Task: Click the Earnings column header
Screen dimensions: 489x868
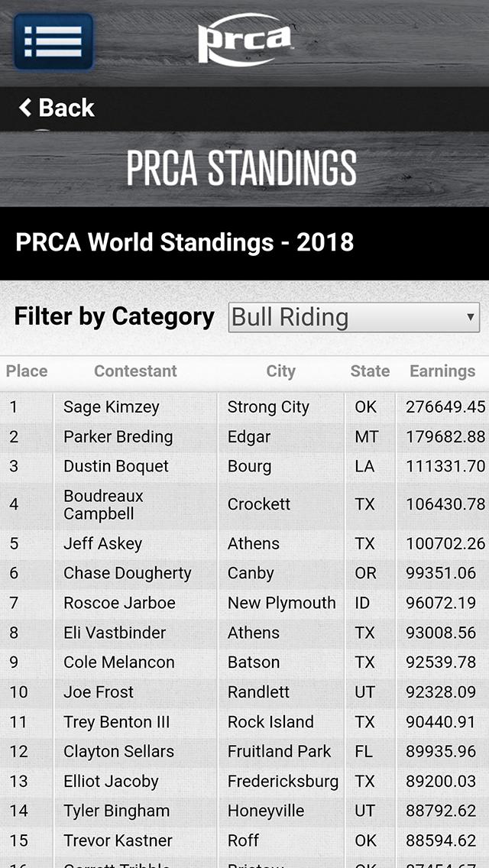Action: pos(442,371)
